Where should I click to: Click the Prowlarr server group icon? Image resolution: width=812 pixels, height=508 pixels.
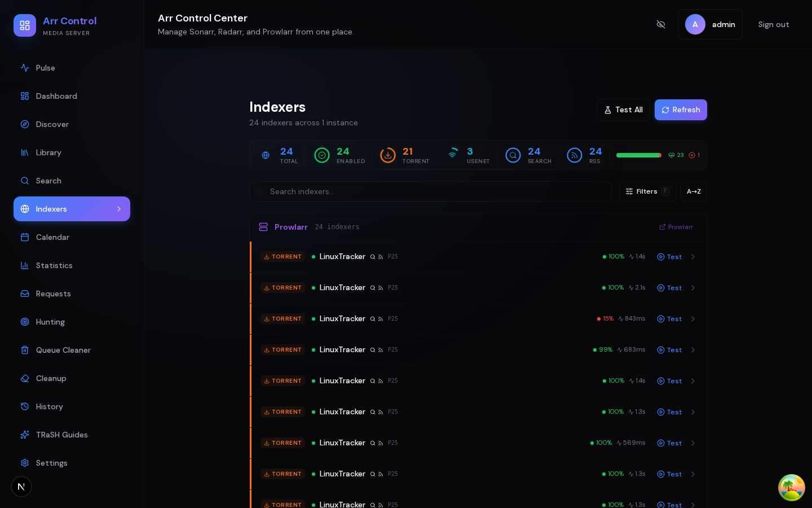point(263,227)
